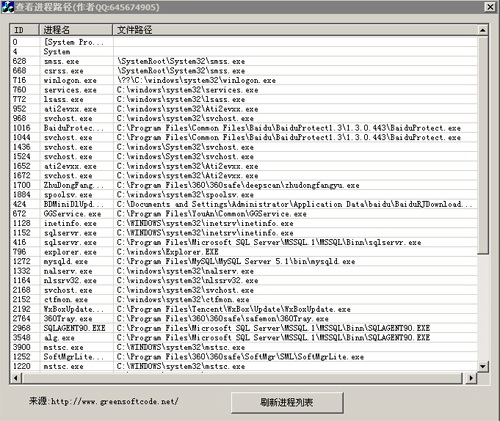Select process ID 968 cell
500x421 pixels.
(20, 118)
